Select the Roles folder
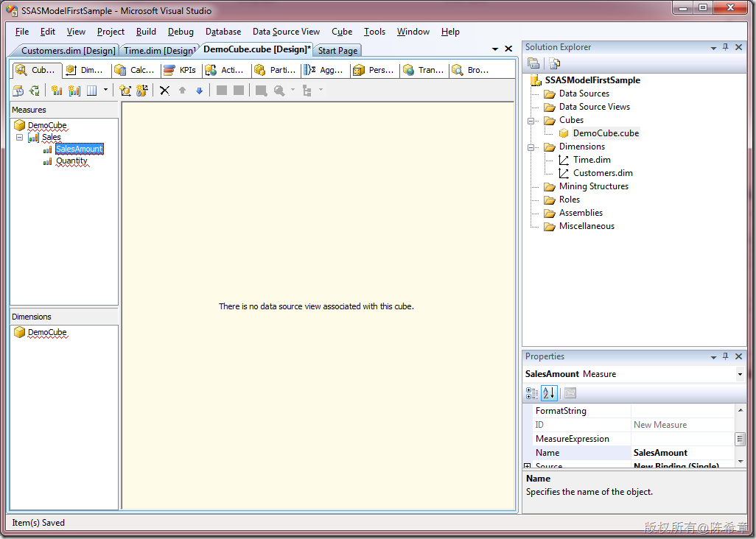The width and height of the screenshot is (756, 539). pyautogui.click(x=570, y=200)
